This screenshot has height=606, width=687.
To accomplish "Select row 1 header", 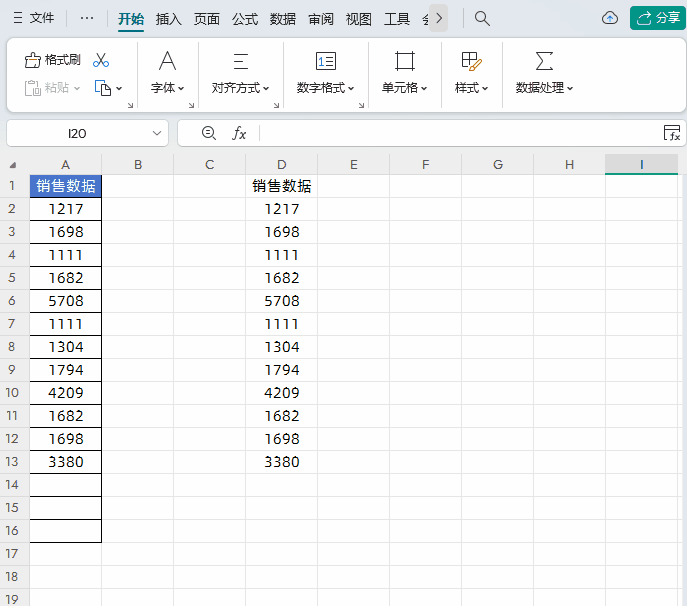I will click(12, 186).
